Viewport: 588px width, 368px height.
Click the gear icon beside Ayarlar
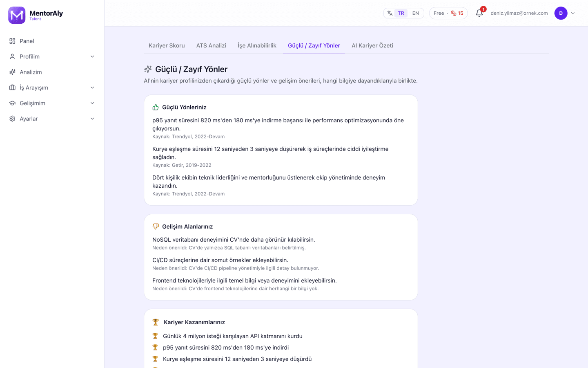pos(12,119)
